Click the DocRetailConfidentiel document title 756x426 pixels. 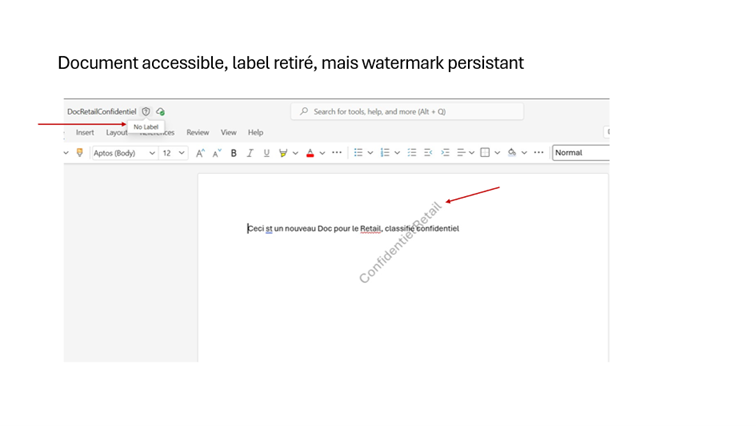tap(101, 111)
